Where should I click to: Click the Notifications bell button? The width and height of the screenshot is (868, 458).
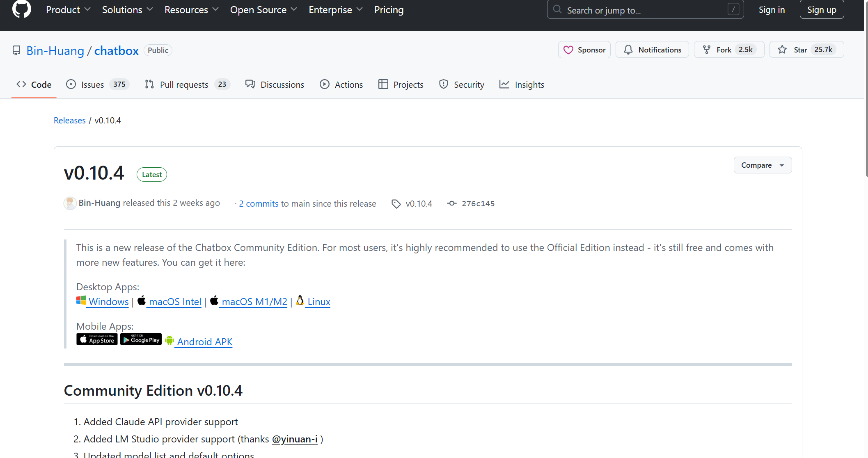tap(653, 50)
